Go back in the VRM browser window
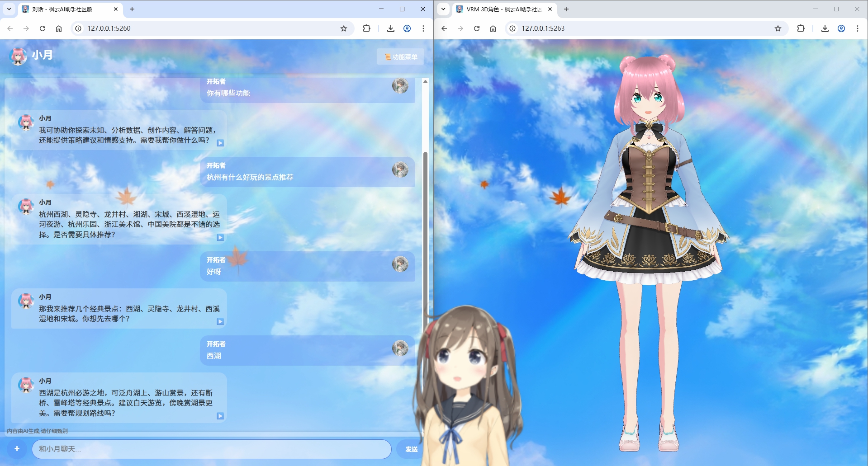Viewport: 868px width, 466px height. coord(444,28)
